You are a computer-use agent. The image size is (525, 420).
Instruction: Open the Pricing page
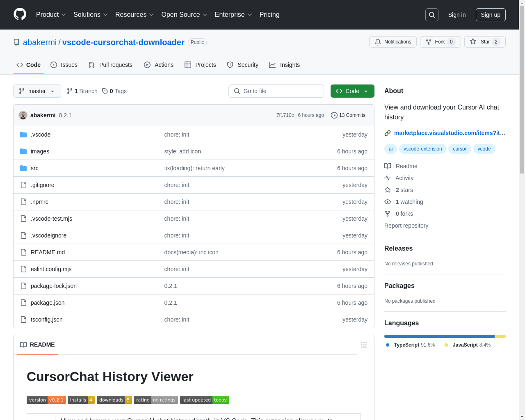coord(269,15)
